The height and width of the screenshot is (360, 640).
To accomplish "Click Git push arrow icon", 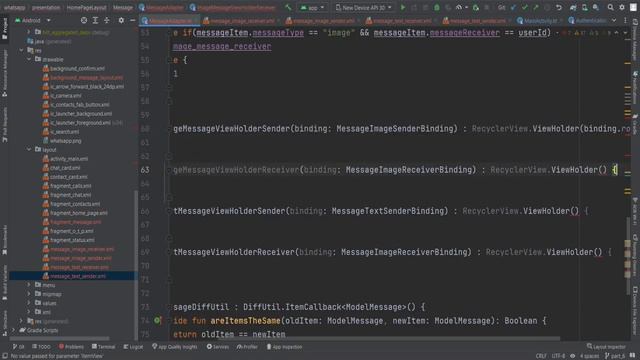I will 536,7.
